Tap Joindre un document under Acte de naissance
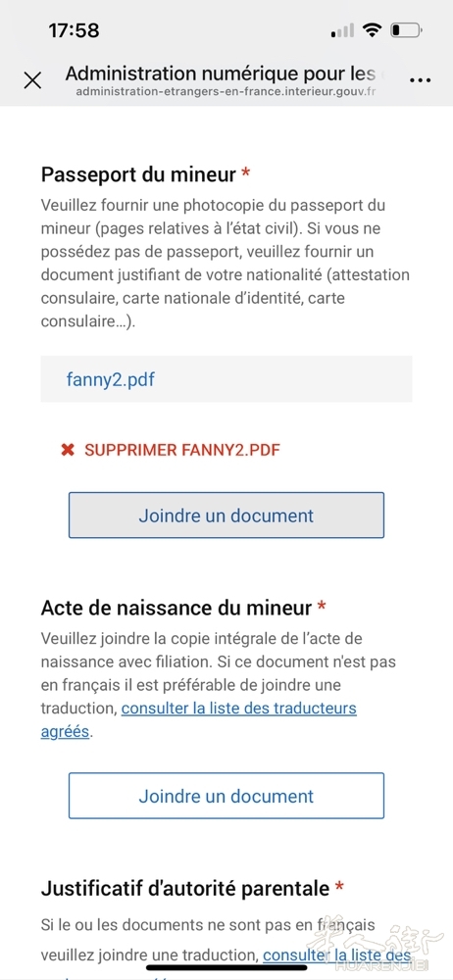This screenshot has height=980, width=453. (226, 796)
